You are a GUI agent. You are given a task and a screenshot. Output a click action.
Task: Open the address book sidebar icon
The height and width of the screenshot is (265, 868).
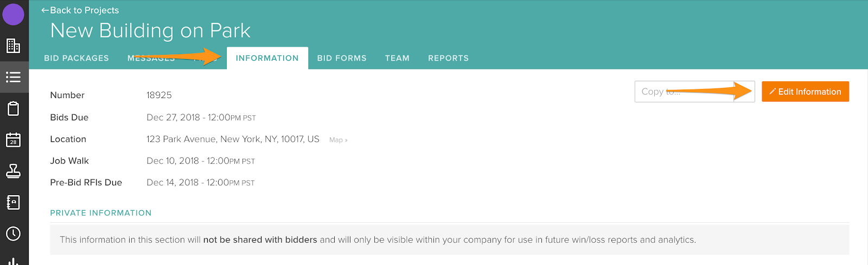tap(13, 203)
